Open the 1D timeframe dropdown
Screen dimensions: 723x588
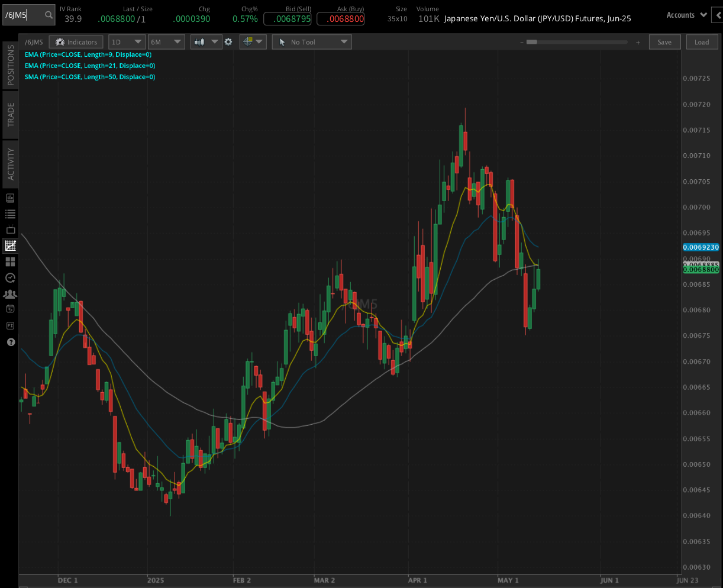[x=126, y=41]
